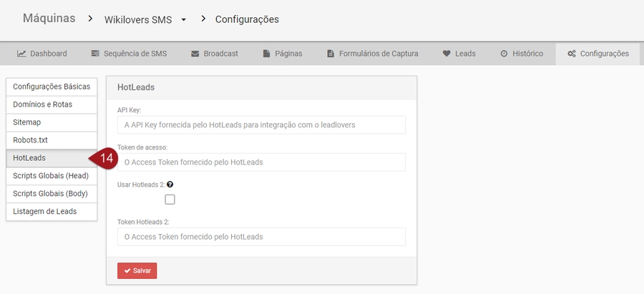Click the Histórico clock icon

point(504,54)
